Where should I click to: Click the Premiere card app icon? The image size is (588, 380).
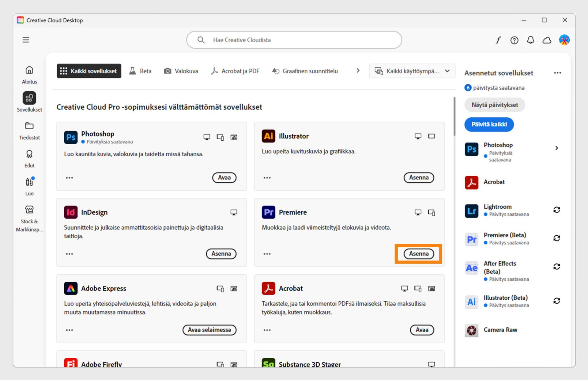(268, 212)
